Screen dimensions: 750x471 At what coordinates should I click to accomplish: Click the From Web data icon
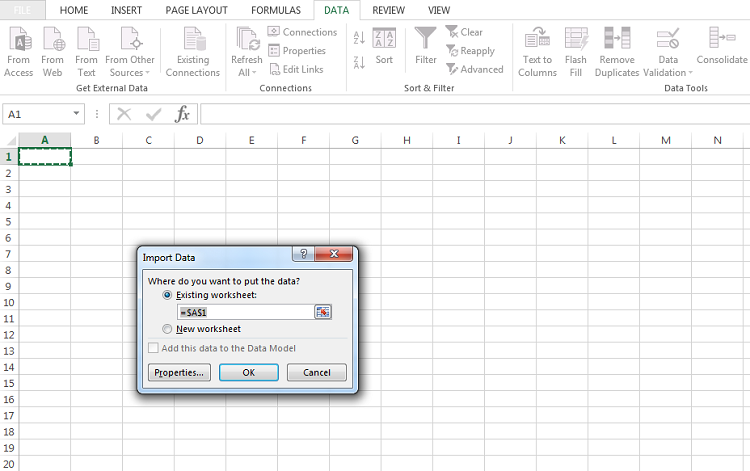52,40
